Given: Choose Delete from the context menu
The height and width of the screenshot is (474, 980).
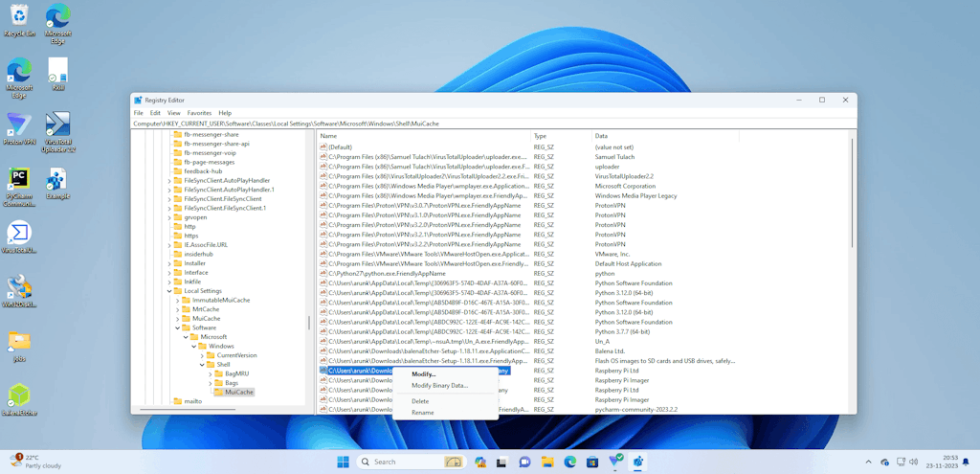Looking at the screenshot, I should [x=420, y=401].
